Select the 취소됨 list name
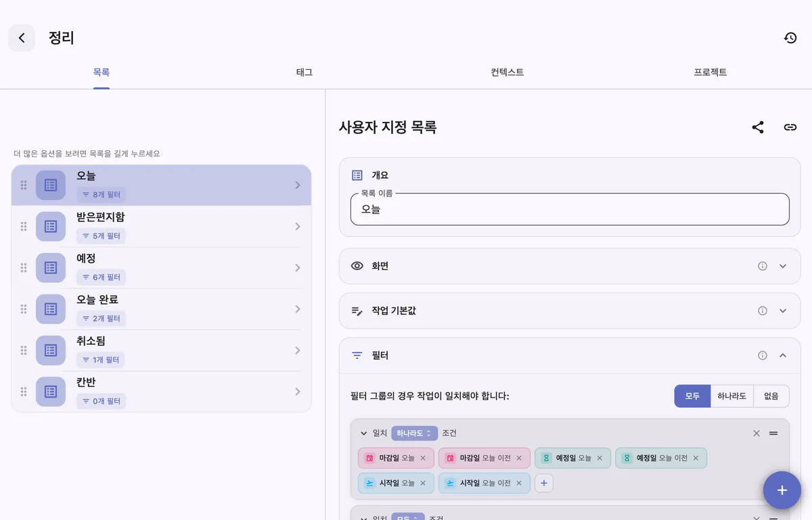This screenshot has height=520, width=812. [x=91, y=341]
